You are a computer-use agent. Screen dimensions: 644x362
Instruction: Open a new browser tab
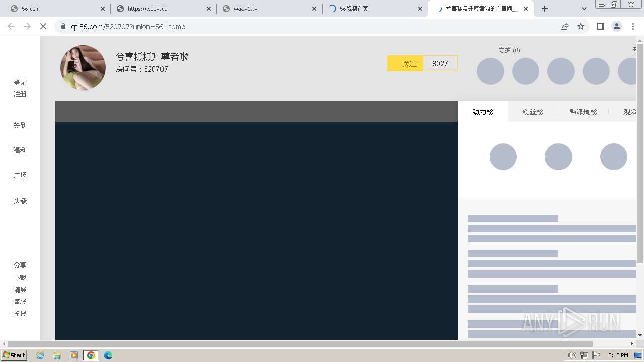(x=545, y=9)
